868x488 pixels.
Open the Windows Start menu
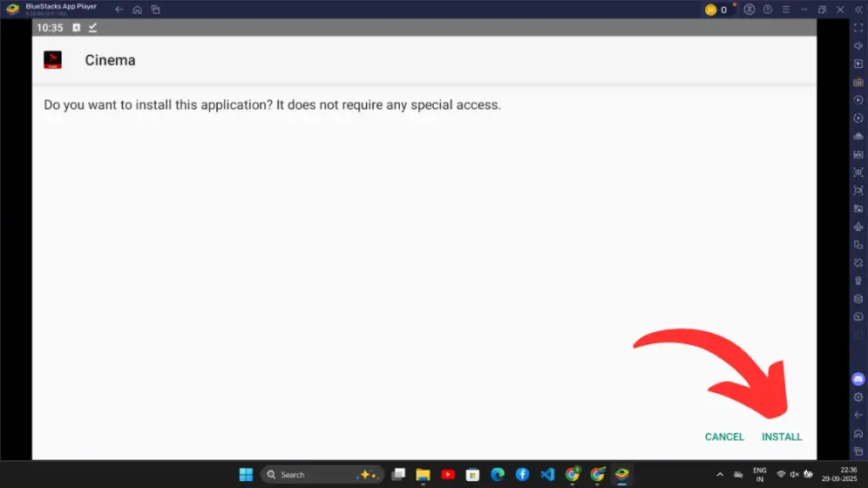[x=246, y=474]
